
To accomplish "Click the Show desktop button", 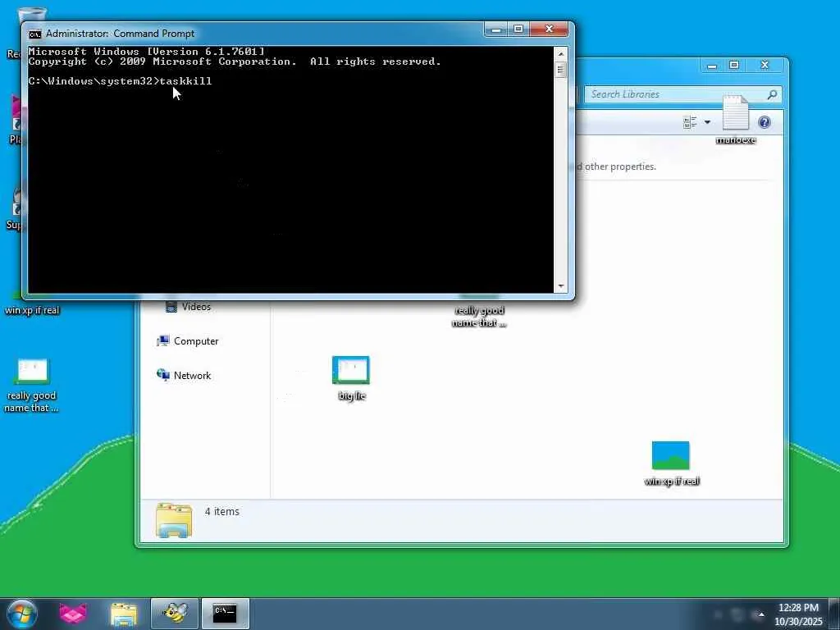I will pos(834,614).
